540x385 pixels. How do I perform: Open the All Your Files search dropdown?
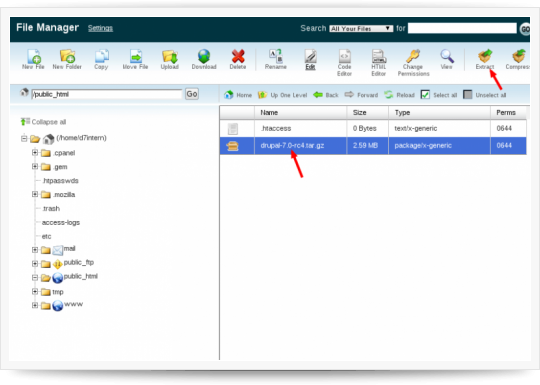tap(361, 29)
